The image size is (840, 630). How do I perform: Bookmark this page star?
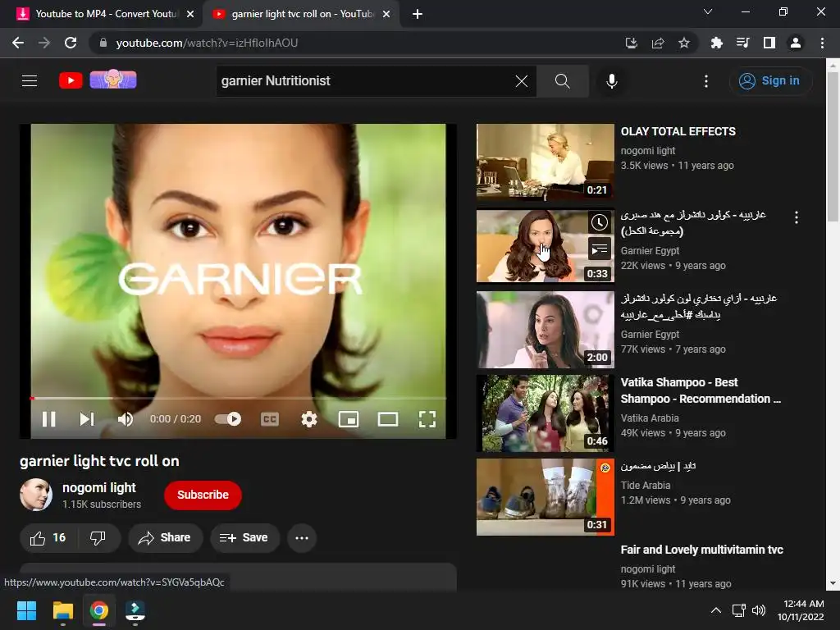684,43
